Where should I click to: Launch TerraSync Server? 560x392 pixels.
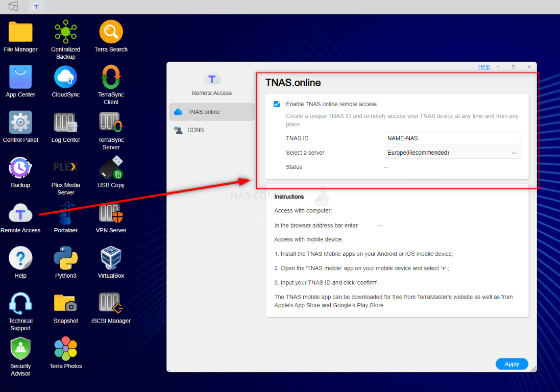111,122
